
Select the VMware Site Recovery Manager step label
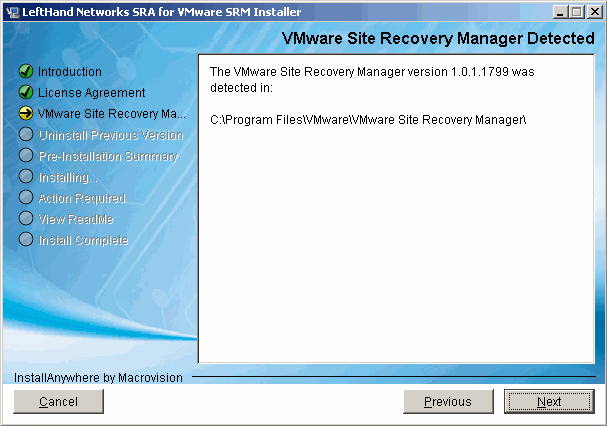pyautogui.click(x=112, y=114)
